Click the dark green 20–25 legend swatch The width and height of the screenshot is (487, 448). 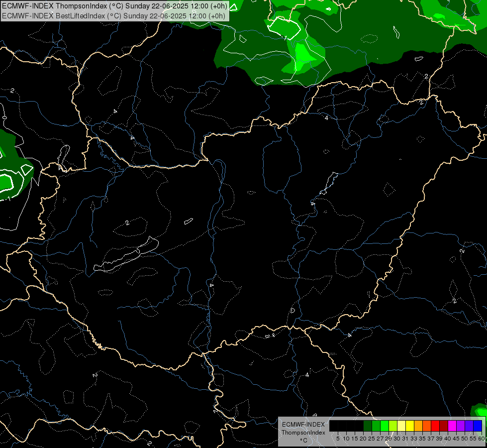click(368, 426)
